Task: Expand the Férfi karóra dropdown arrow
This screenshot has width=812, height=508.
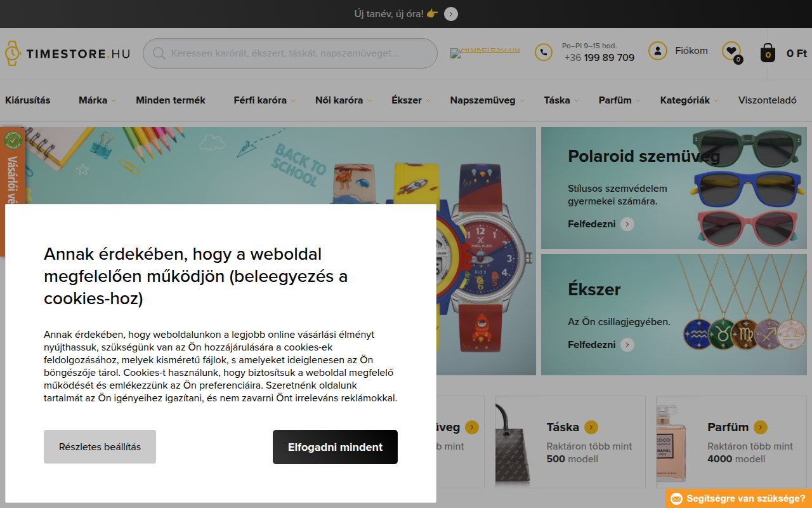Action: 293,100
